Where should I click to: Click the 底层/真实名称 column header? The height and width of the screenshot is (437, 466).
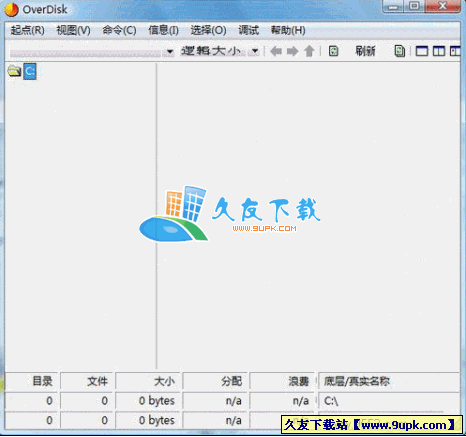[389, 381]
